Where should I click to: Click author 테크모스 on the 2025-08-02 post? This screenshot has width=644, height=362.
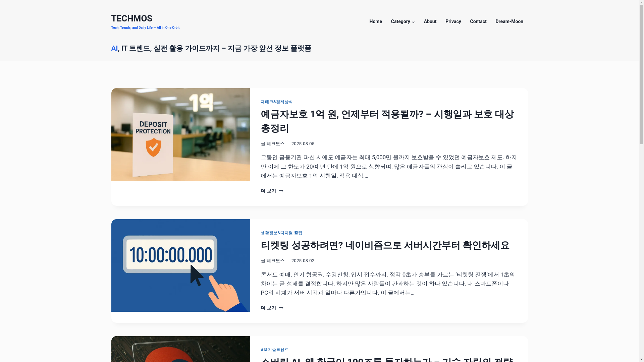pos(275,260)
